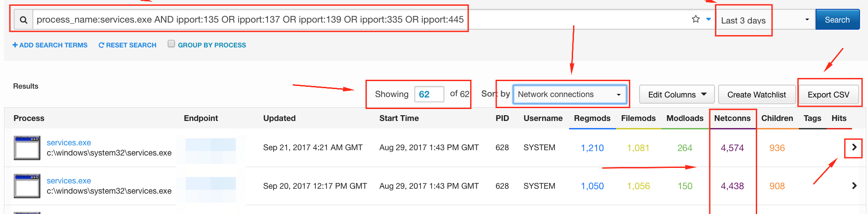Open saved searches blue dropdown arrow
Screen dimensions: 868x214
[x=708, y=19]
